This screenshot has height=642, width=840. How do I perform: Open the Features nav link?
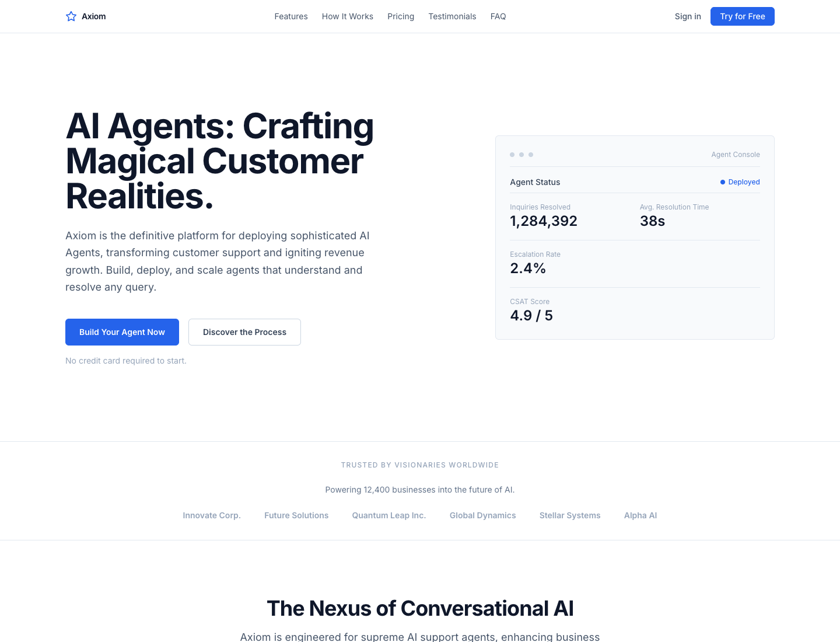(x=291, y=16)
